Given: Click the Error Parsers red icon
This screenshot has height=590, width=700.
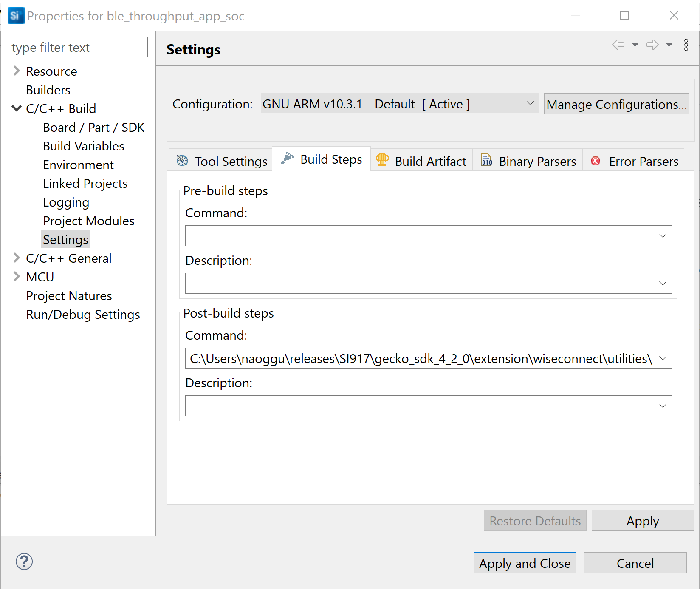Looking at the screenshot, I should click(596, 161).
